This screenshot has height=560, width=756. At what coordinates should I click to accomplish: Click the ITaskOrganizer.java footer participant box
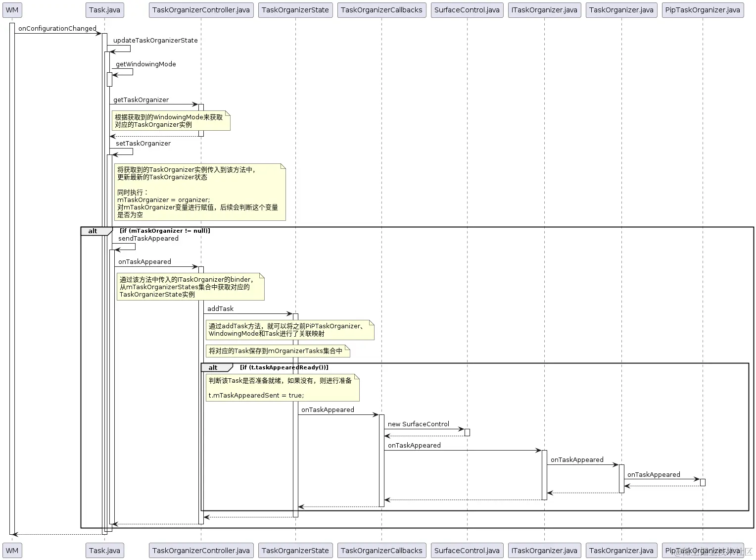pos(544,550)
